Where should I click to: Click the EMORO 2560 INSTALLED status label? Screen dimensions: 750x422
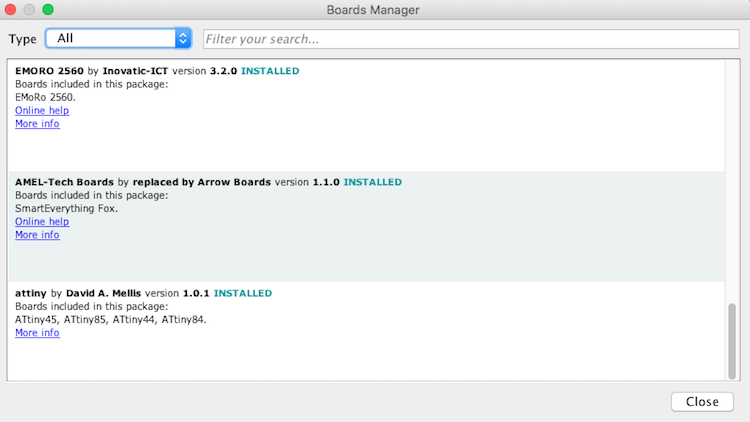tap(270, 71)
